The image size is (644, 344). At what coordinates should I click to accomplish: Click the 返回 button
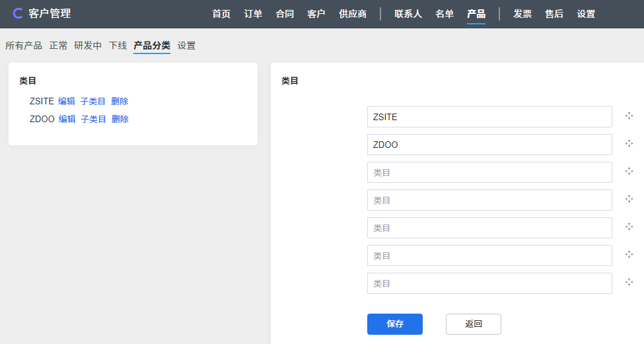(x=474, y=324)
